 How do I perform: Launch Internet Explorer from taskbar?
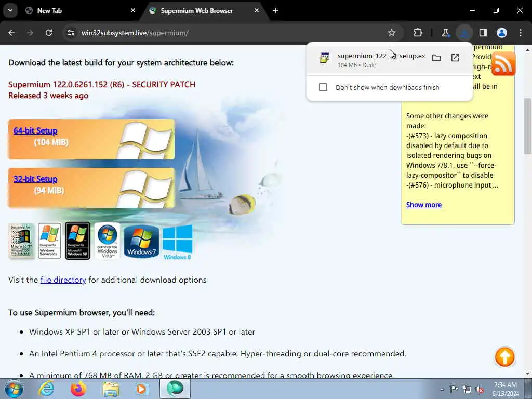(46, 389)
